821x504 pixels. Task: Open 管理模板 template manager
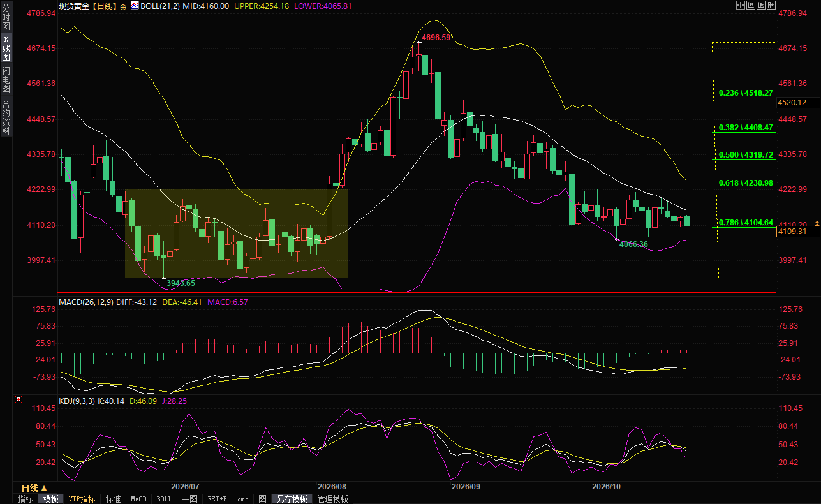(333, 499)
